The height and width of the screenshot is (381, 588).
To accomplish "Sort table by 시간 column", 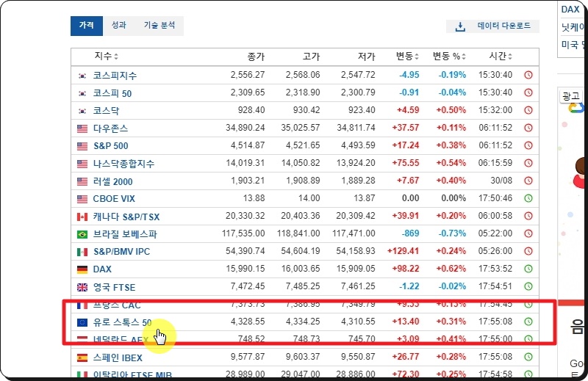I will click(501, 57).
